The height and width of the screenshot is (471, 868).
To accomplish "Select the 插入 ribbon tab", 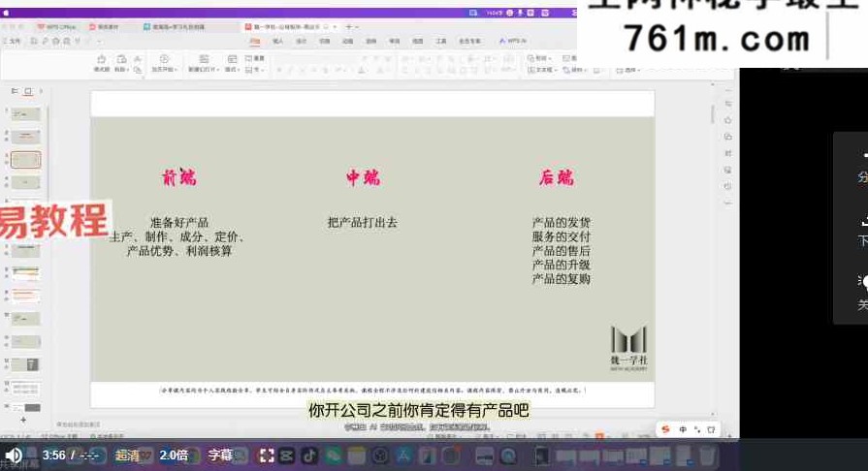I will coord(278,41).
